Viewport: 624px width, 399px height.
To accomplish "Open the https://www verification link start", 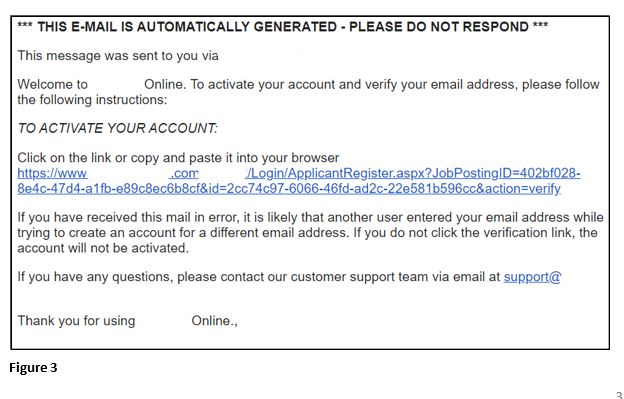I will coord(52,173).
